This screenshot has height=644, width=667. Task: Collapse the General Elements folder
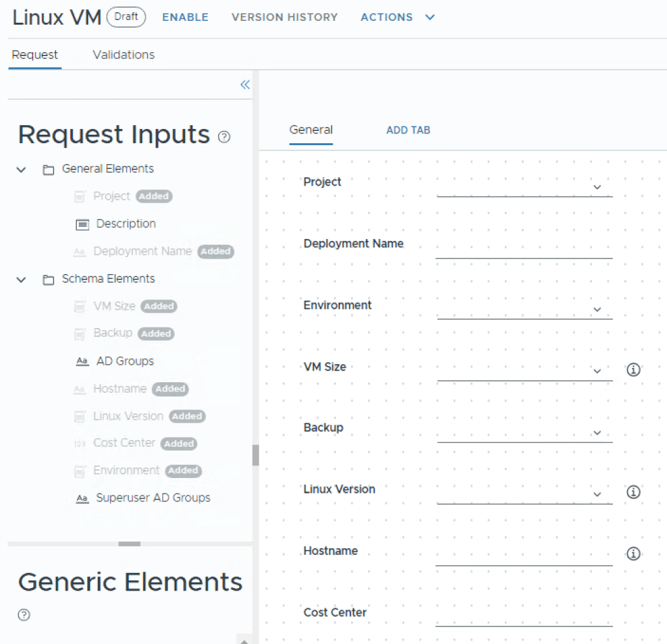(x=21, y=170)
